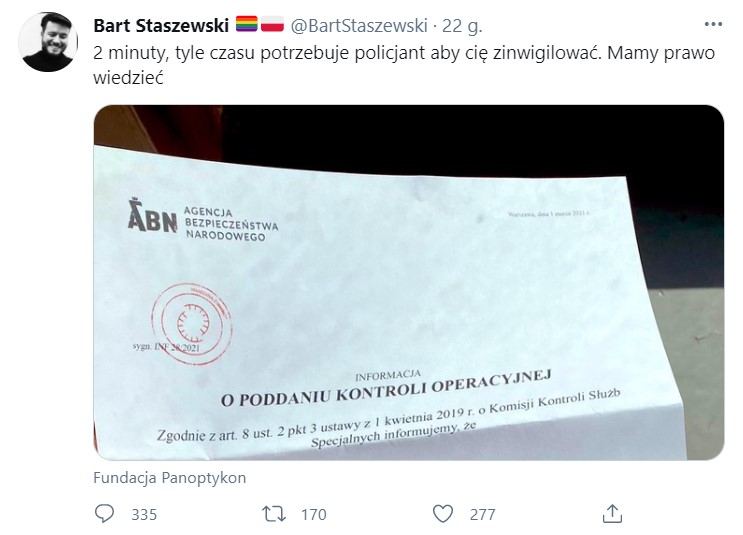Click the Polish flag emoji in name
This screenshot has height=535, width=743.
pyautogui.click(x=272, y=24)
